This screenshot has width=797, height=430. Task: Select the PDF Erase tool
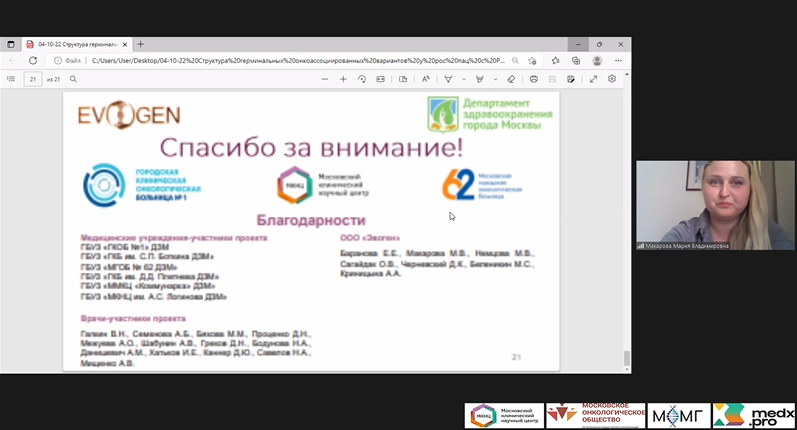pyautogui.click(x=511, y=79)
